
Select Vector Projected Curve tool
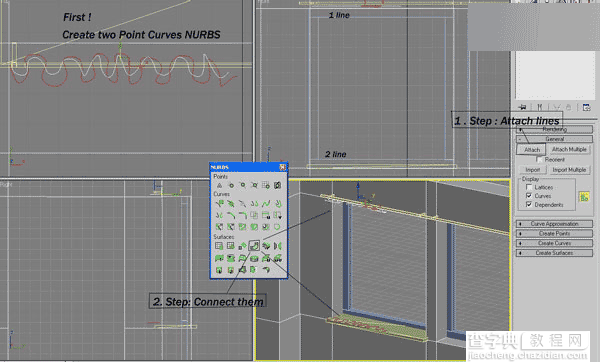pyautogui.click(x=231, y=227)
